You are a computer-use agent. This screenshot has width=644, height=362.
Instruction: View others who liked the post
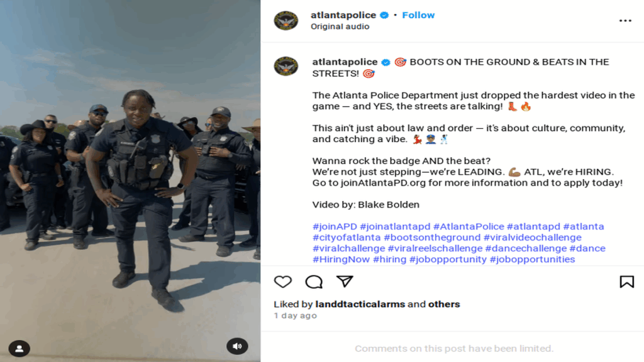(444, 304)
